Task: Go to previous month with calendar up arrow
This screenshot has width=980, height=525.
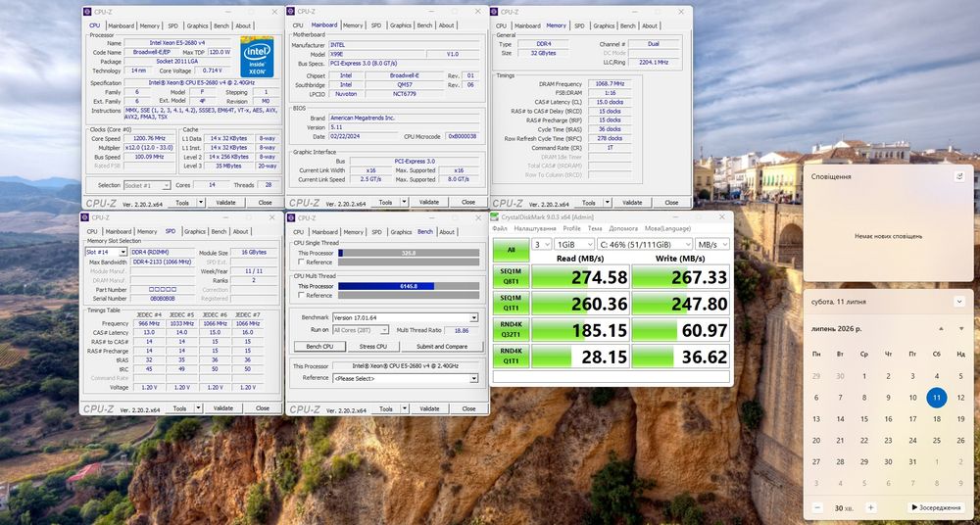Action: [941, 329]
